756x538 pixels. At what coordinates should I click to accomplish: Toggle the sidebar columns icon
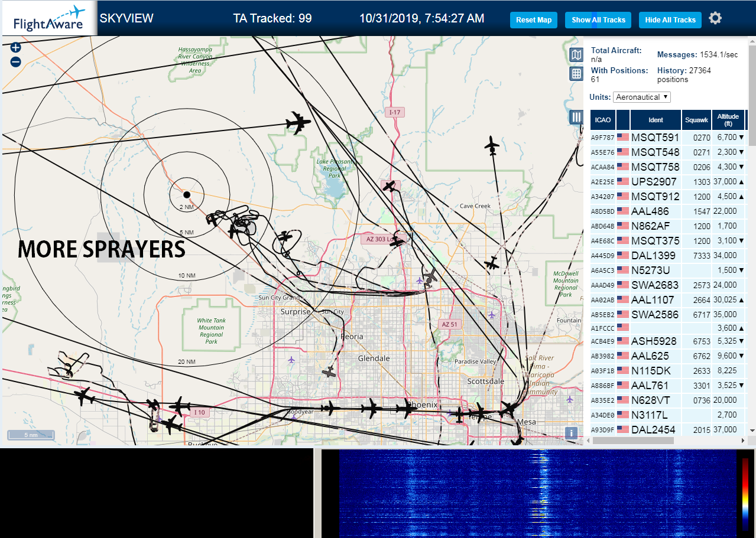tap(576, 117)
